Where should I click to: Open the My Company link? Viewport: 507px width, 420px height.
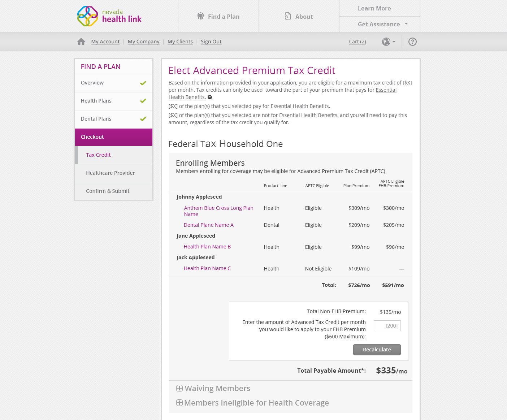pyautogui.click(x=144, y=42)
